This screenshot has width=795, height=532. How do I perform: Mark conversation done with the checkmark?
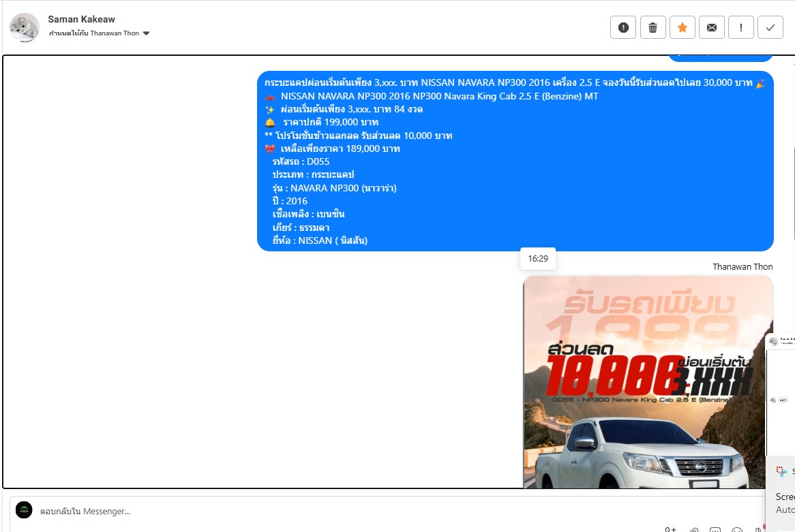[x=770, y=27]
